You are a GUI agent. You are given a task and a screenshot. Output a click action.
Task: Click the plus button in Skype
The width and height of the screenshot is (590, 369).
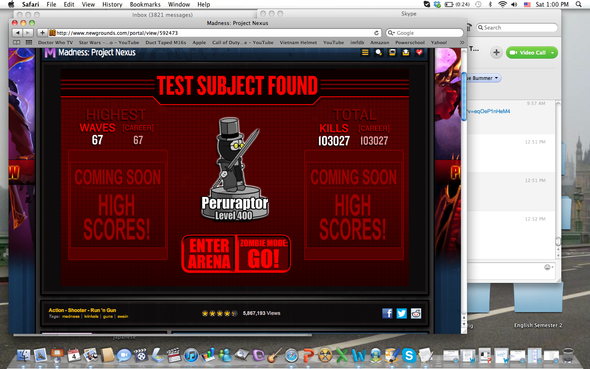coord(496,53)
